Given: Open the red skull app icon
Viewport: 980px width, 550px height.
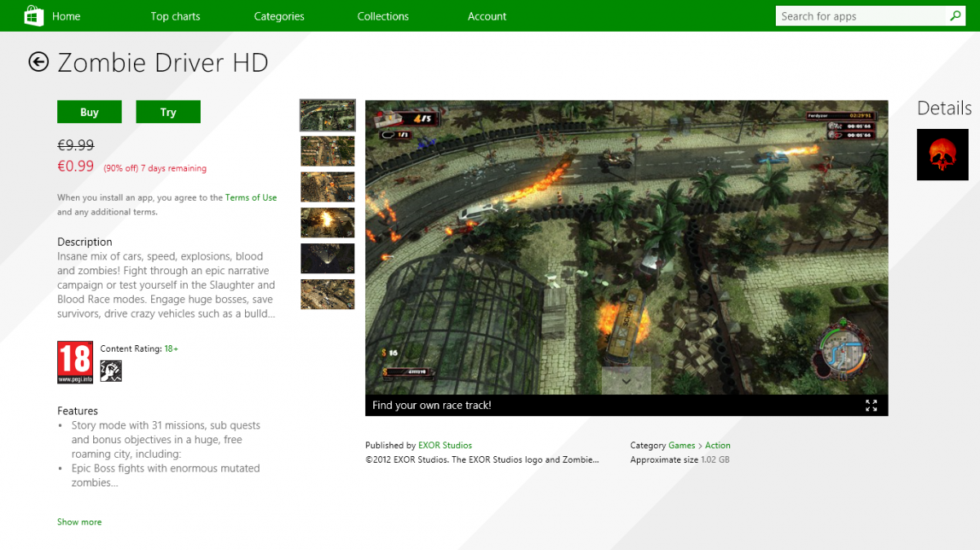Looking at the screenshot, I should point(942,154).
